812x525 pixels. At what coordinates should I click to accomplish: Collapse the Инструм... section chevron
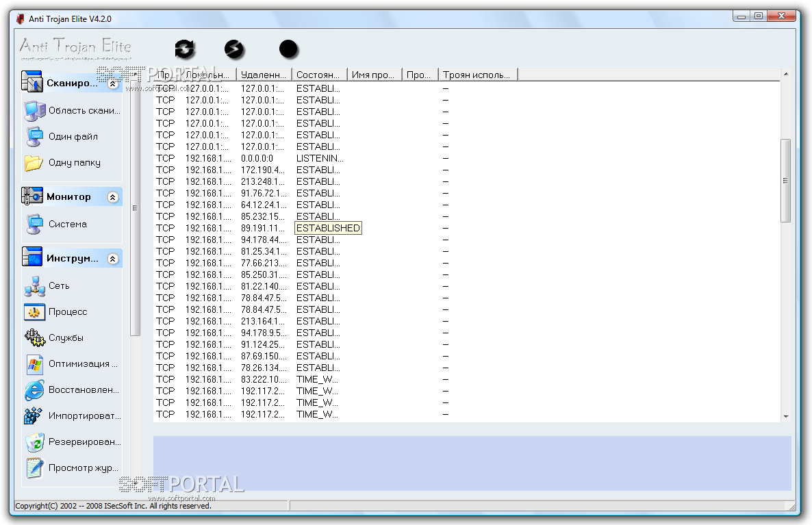(112, 258)
